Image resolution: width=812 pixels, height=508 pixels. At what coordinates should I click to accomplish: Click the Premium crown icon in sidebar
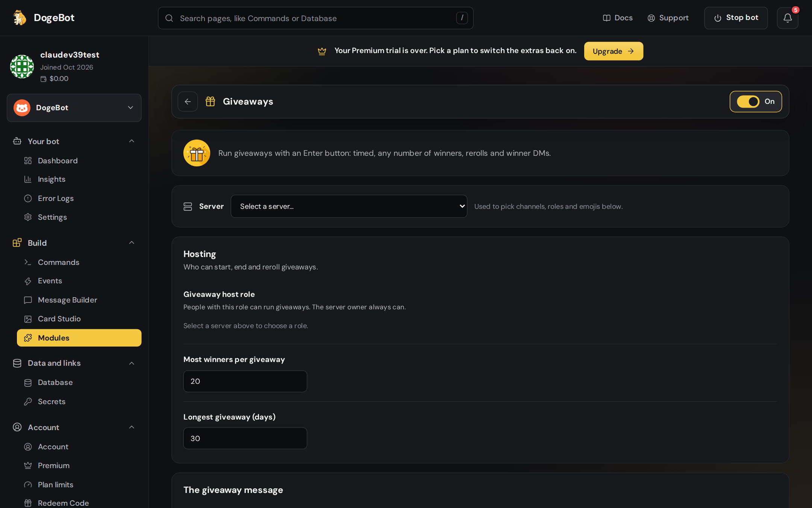(x=28, y=465)
